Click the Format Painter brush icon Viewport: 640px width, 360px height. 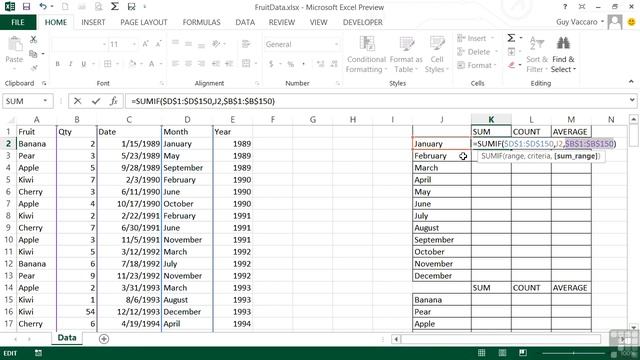(x=33, y=67)
